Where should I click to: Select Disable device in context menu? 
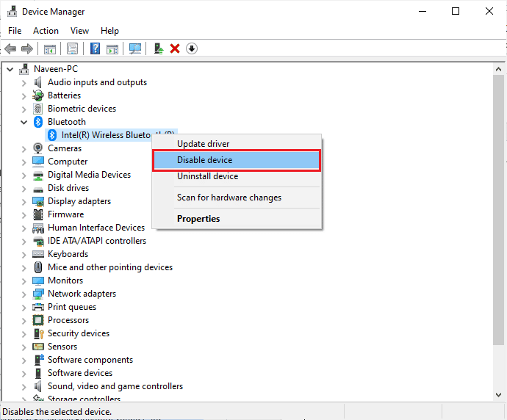coord(237,160)
